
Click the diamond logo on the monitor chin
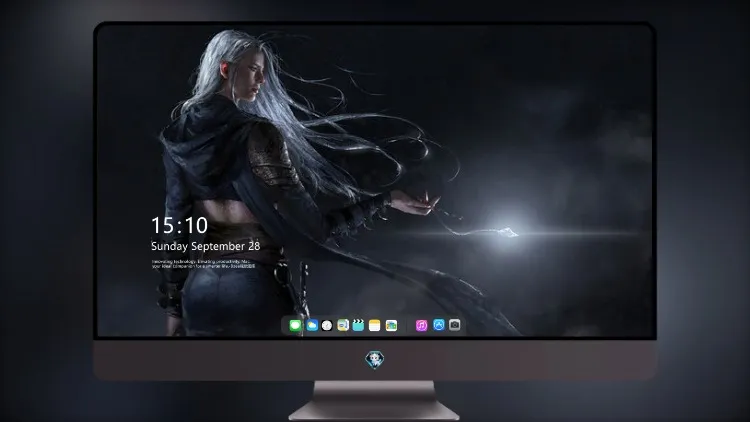coord(375,360)
